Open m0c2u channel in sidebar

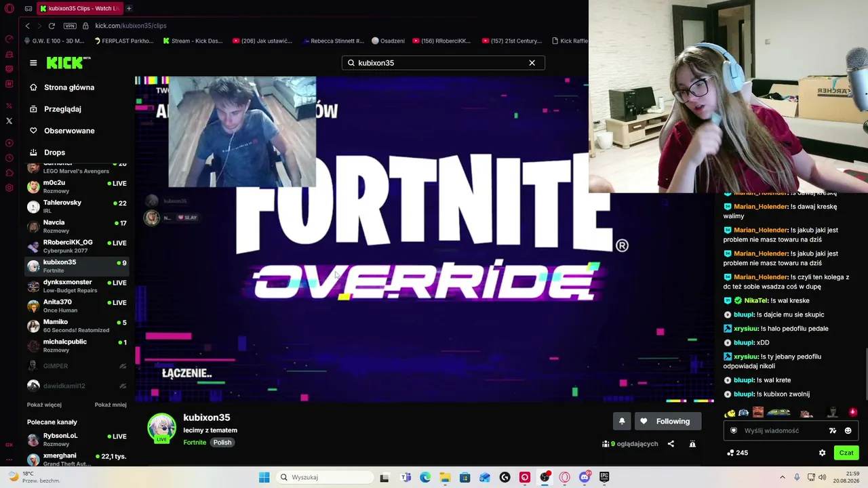[77, 186]
